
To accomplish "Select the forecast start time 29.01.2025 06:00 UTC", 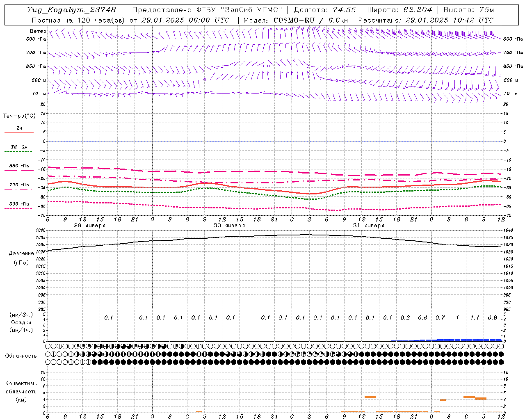I will pyautogui.click(x=185, y=20).
